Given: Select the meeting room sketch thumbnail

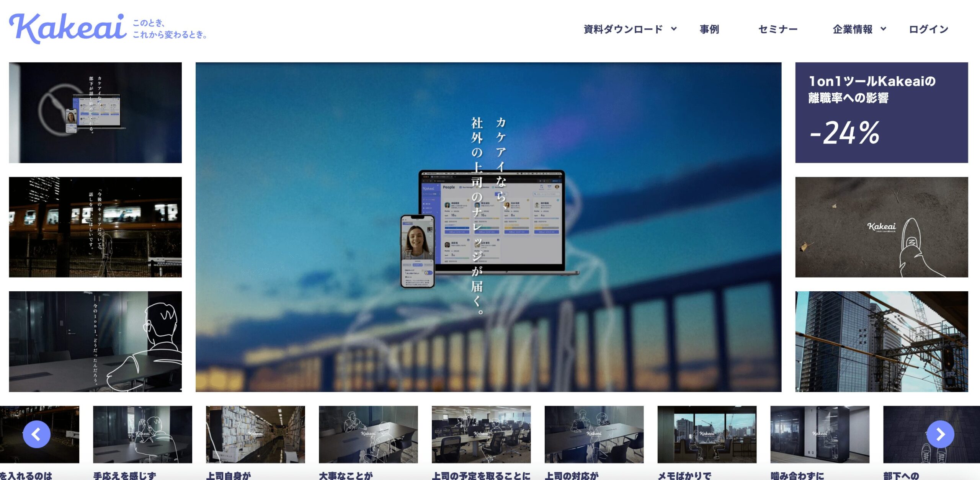Looking at the screenshot, I should tap(95, 341).
